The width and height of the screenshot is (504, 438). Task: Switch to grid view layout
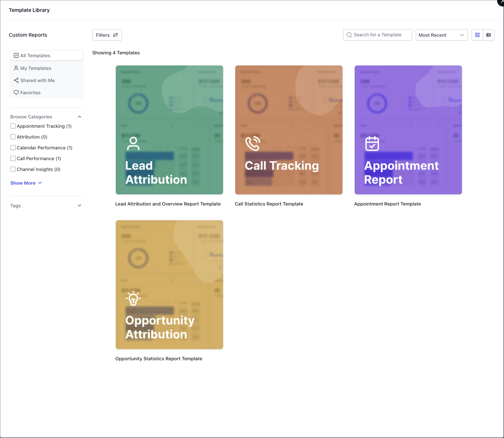(x=477, y=35)
